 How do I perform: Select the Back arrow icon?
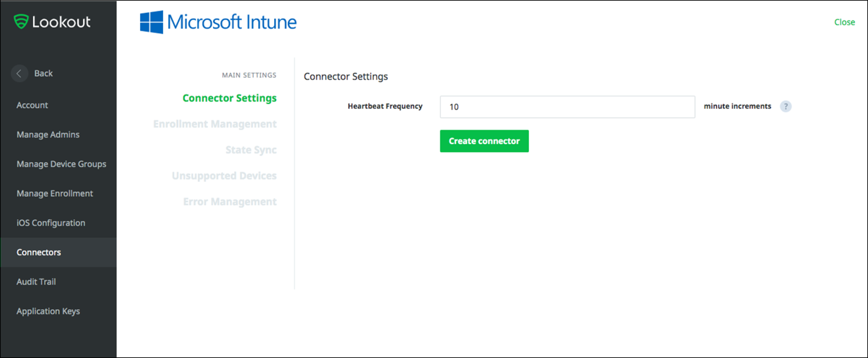[19, 73]
